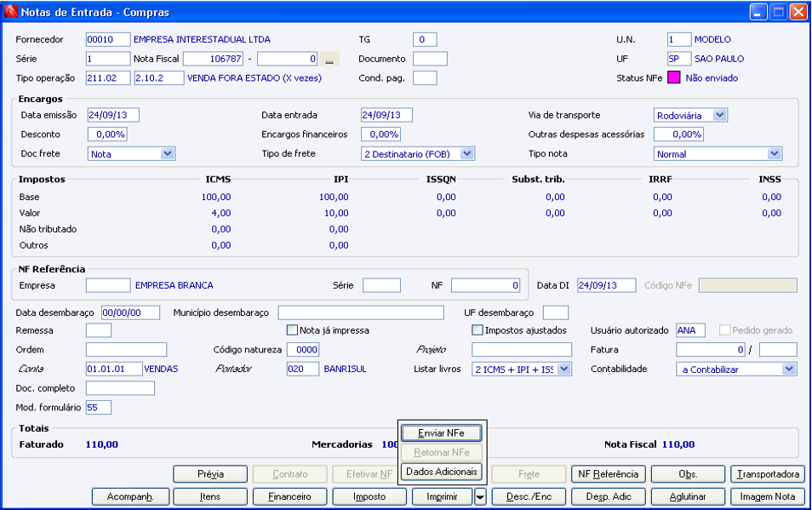Expand the Tipo de frete combo box
The image size is (812, 510).
[467, 154]
